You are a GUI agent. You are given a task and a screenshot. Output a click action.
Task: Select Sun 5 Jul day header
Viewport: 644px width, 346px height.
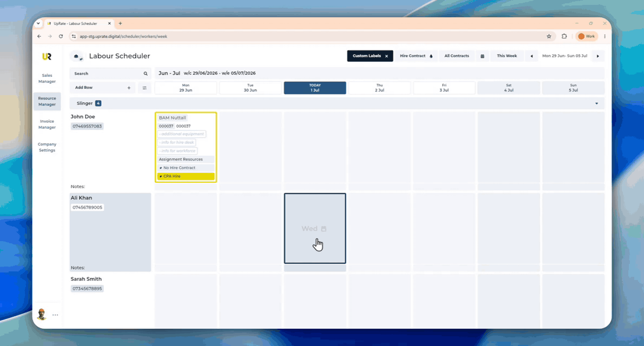coord(573,88)
